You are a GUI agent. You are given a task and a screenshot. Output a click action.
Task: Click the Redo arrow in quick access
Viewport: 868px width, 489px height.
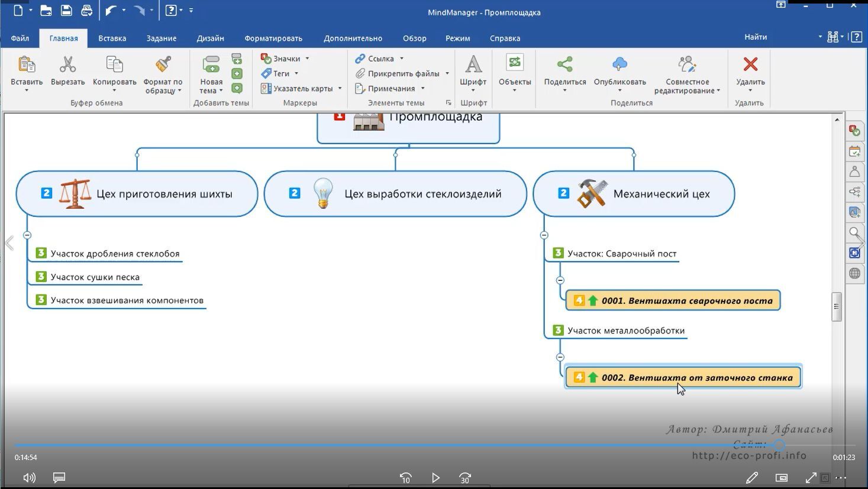139,10
